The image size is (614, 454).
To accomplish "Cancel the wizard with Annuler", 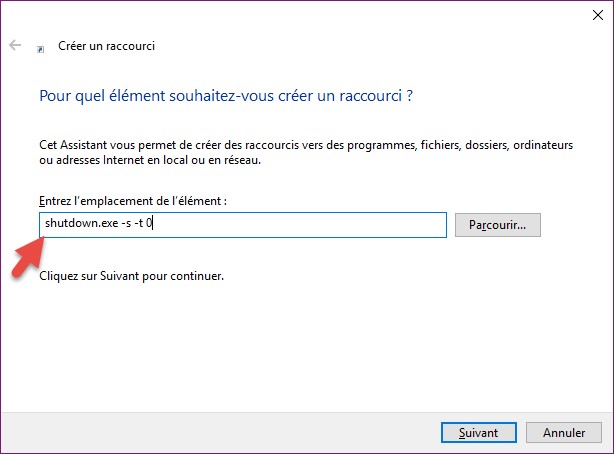I will point(564,433).
